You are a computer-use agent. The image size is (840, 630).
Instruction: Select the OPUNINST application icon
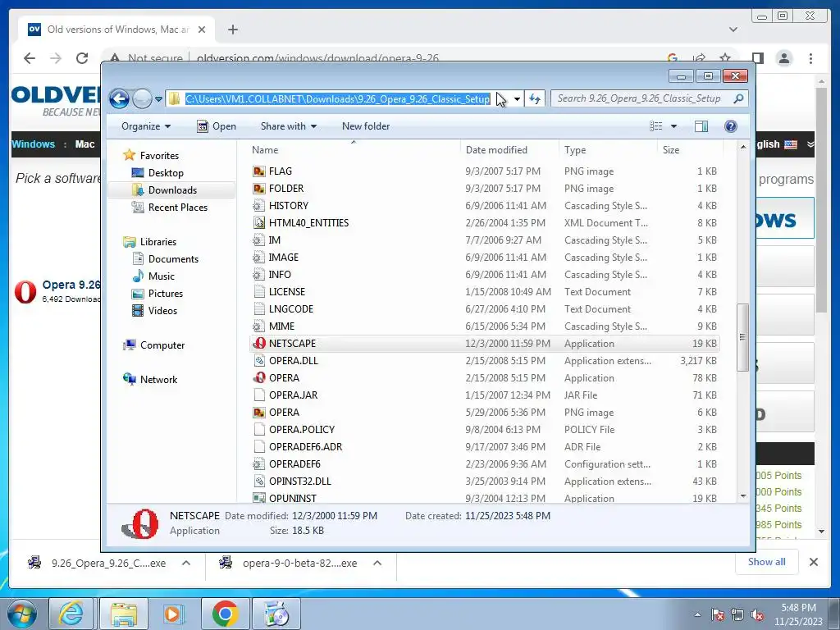258,498
